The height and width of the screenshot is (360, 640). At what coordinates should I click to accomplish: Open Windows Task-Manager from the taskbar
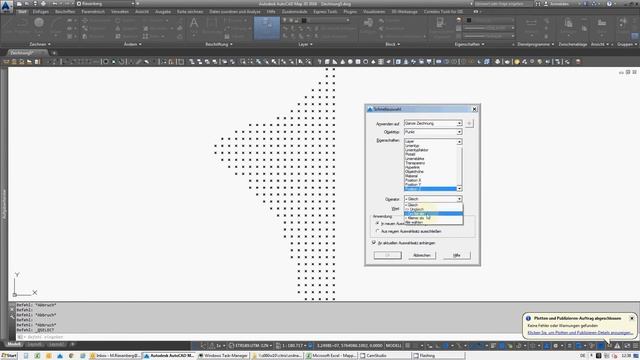pyautogui.click(x=223, y=356)
